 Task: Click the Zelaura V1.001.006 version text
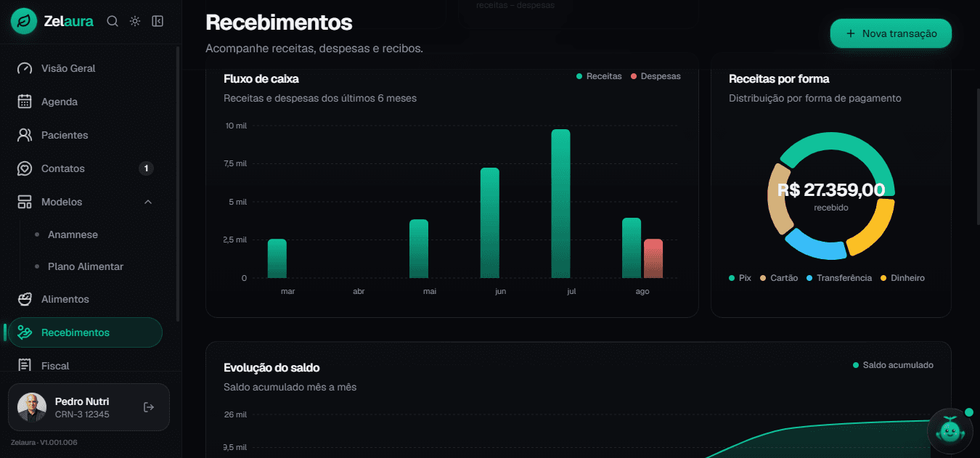click(x=44, y=442)
